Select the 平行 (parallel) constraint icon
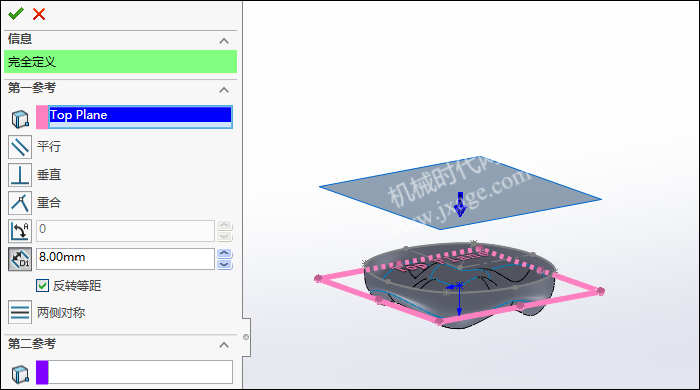700x390 pixels. pos(20,147)
